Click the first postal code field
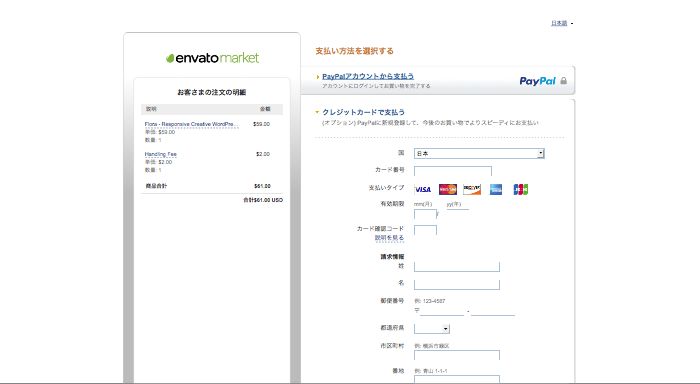Image resolution: width=700 pixels, height=384 pixels. 442,311
